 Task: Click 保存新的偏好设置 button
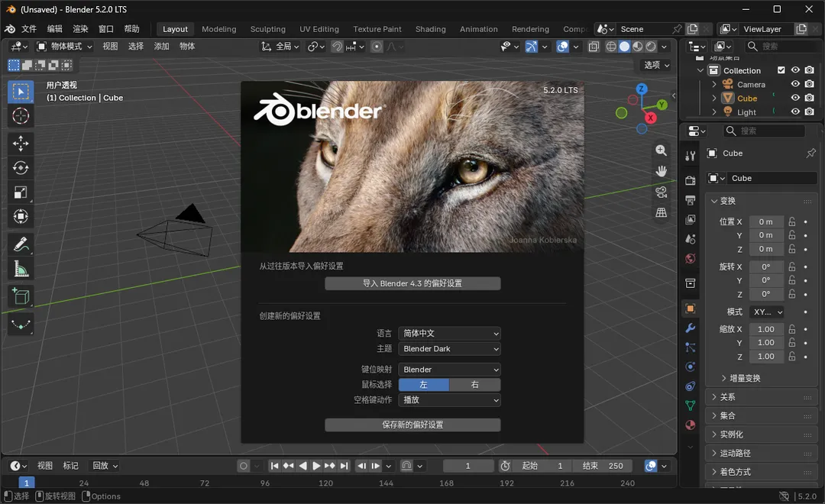tap(412, 425)
